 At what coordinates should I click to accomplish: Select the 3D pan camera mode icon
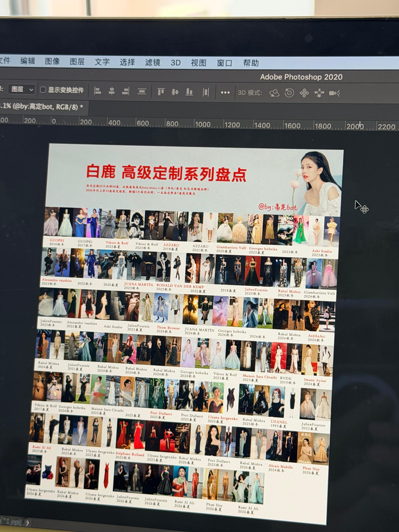[x=304, y=93]
